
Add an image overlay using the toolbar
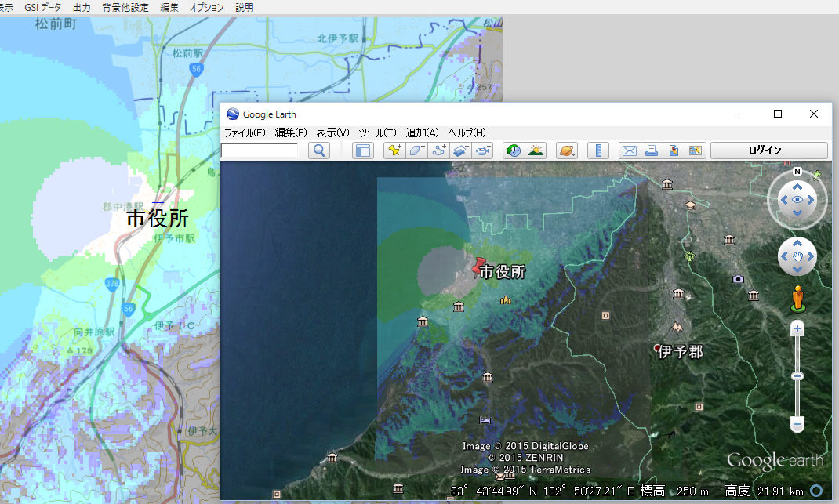pyautogui.click(x=461, y=150)
